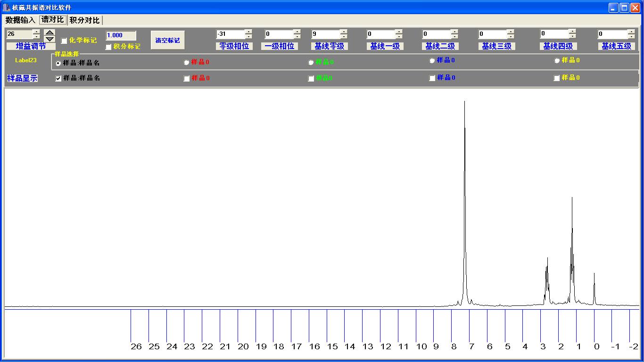Screen dimensions: 644x362
Task: Decrease the 基线五级 spinner
Action: 631,36
